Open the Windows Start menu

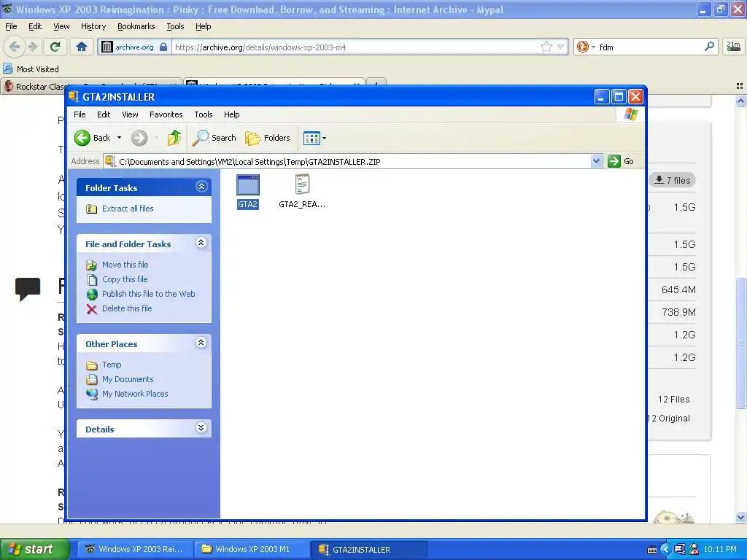(34, 549)
